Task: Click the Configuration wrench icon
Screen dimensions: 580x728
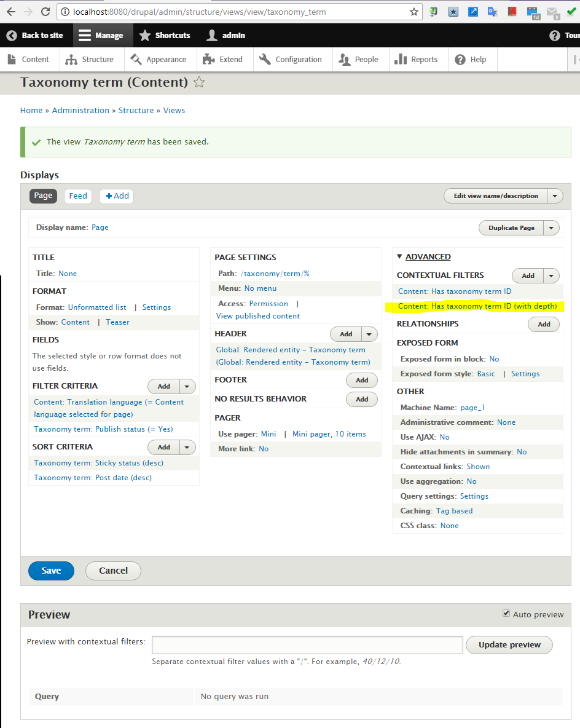Action: [x=265, y=59]
